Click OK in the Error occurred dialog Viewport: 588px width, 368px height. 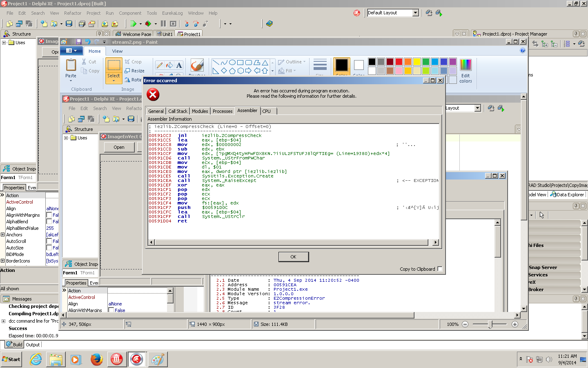(293, 257)
